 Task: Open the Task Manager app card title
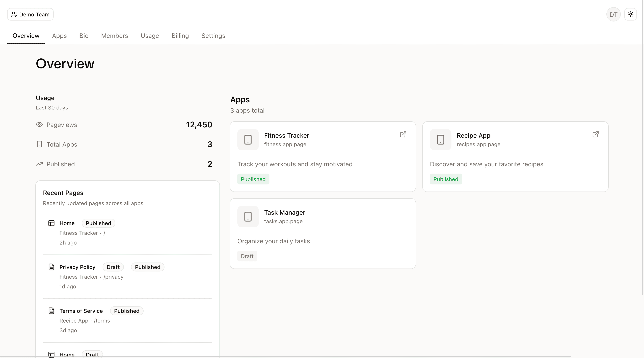coord(284,212)
